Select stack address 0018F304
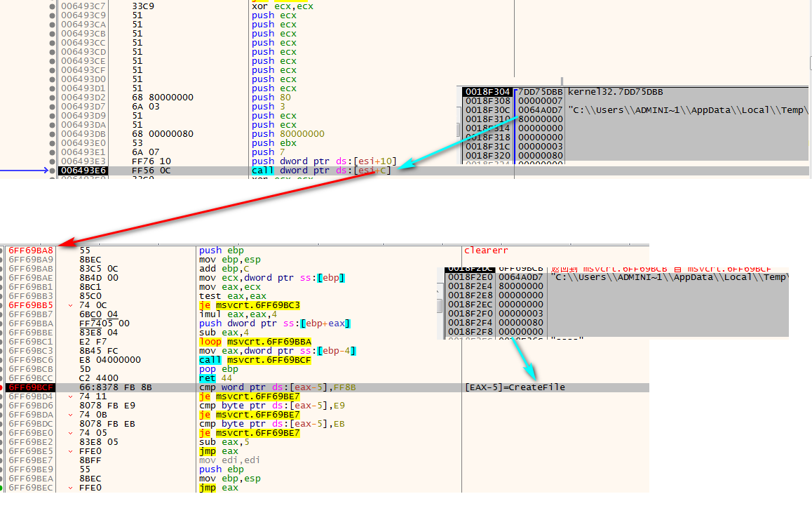 (x=487, y=92)
